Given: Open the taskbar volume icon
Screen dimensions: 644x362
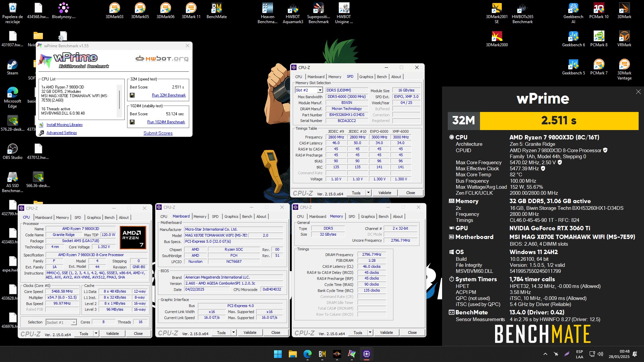Looking at the screenshot, I should 600,354.
